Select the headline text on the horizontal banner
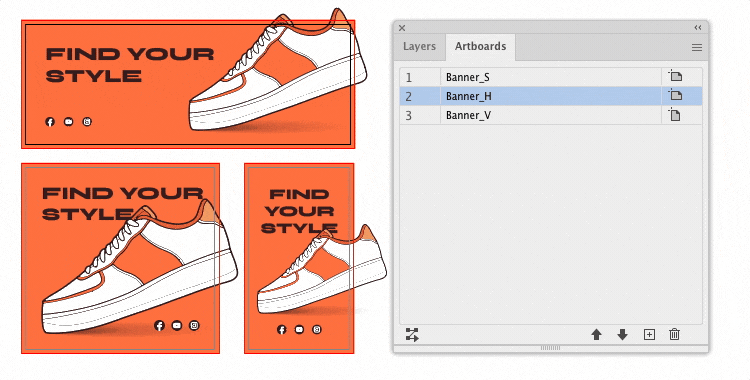Screen dimensions: 750x380 click(129, 65)
